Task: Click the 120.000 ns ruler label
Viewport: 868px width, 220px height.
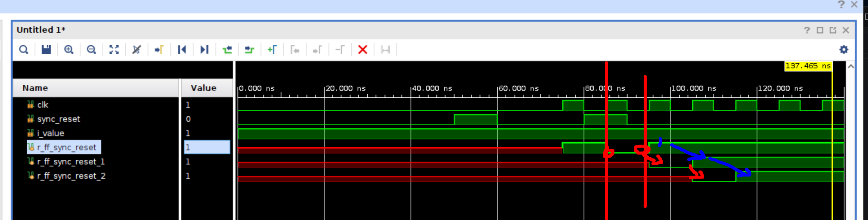Action: coord(781,88)
